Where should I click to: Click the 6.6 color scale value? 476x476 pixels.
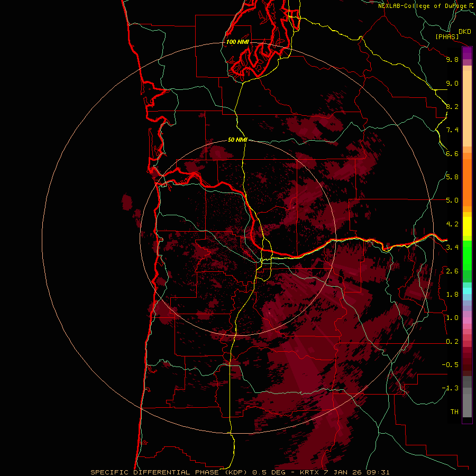coord(452,153)
